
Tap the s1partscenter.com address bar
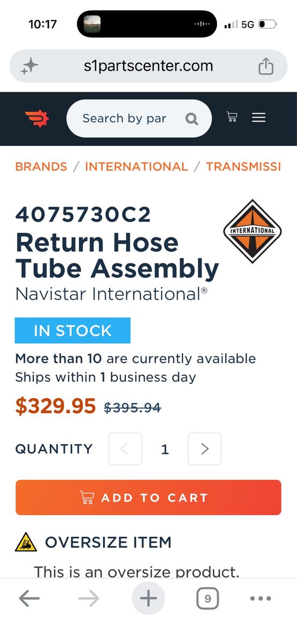(148, 66)
